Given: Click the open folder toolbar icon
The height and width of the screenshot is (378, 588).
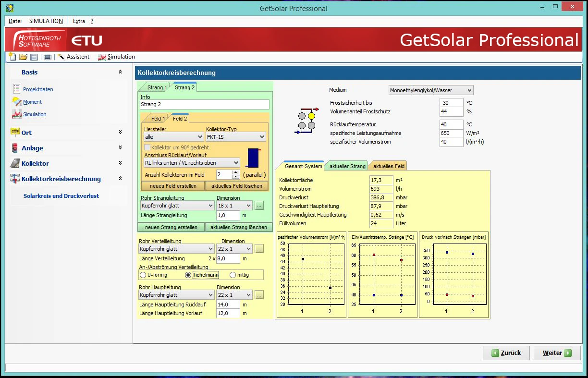Looking at the screenshot, I should (23, 57).
